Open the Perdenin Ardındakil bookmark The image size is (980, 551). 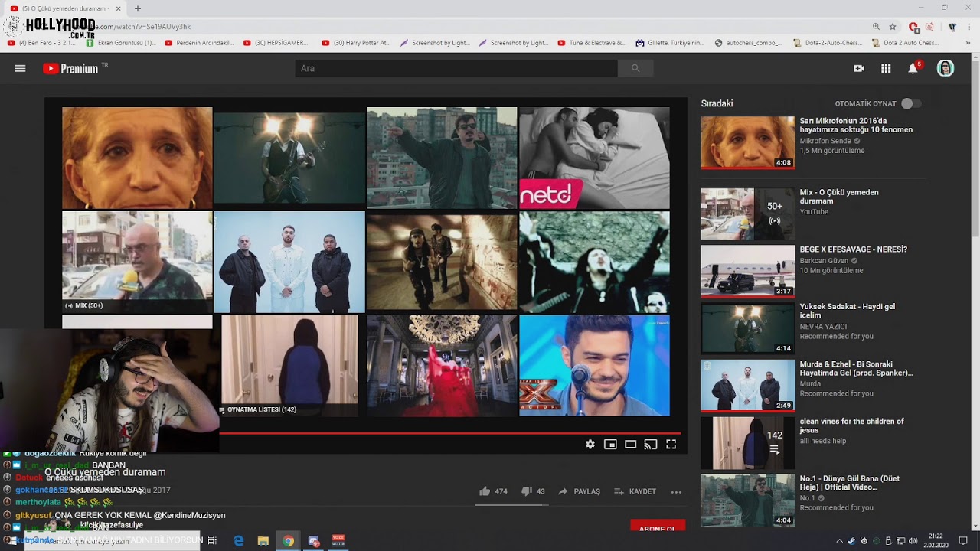(199, 43)
